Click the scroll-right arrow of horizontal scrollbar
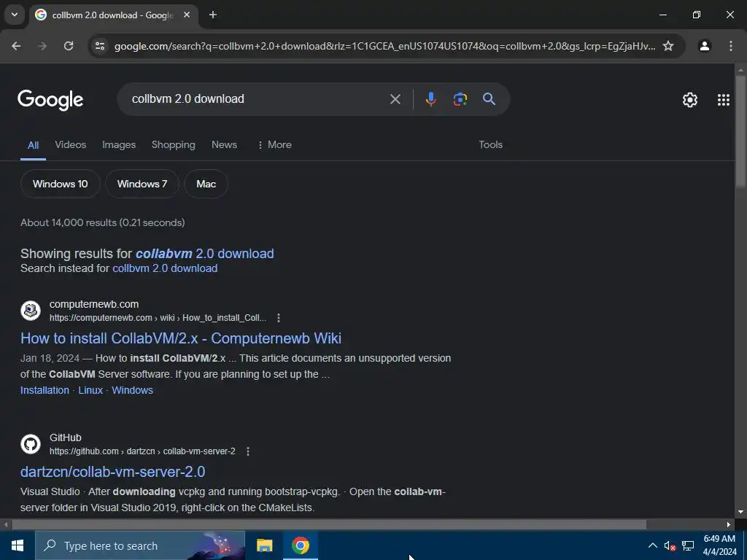The width and height of the screenshot is (747, 560). [729, 524]
